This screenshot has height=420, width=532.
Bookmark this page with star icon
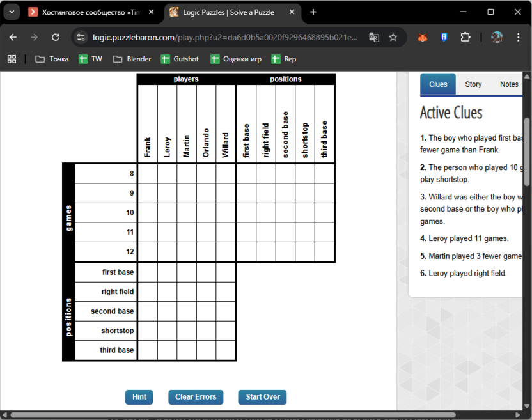coord(393,37)
